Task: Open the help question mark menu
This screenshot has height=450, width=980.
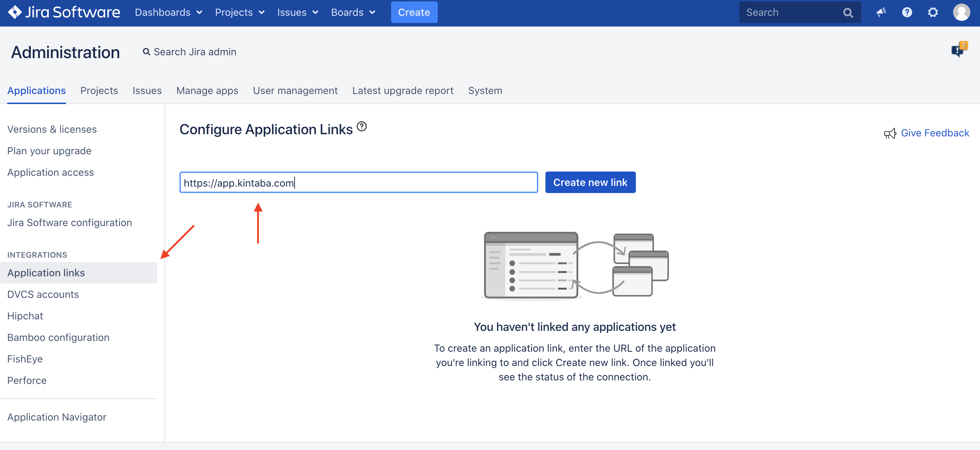Action: tap(907, 13)
